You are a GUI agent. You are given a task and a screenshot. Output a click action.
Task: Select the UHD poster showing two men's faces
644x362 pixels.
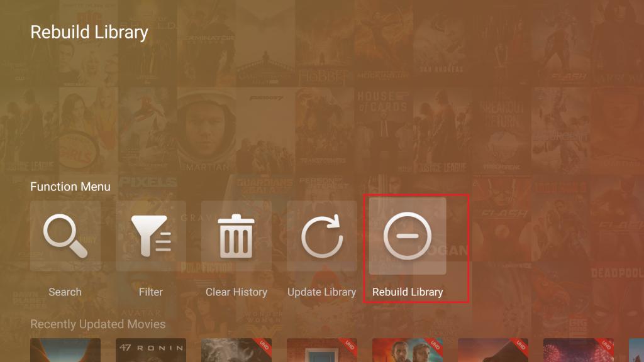coord(408,350)
